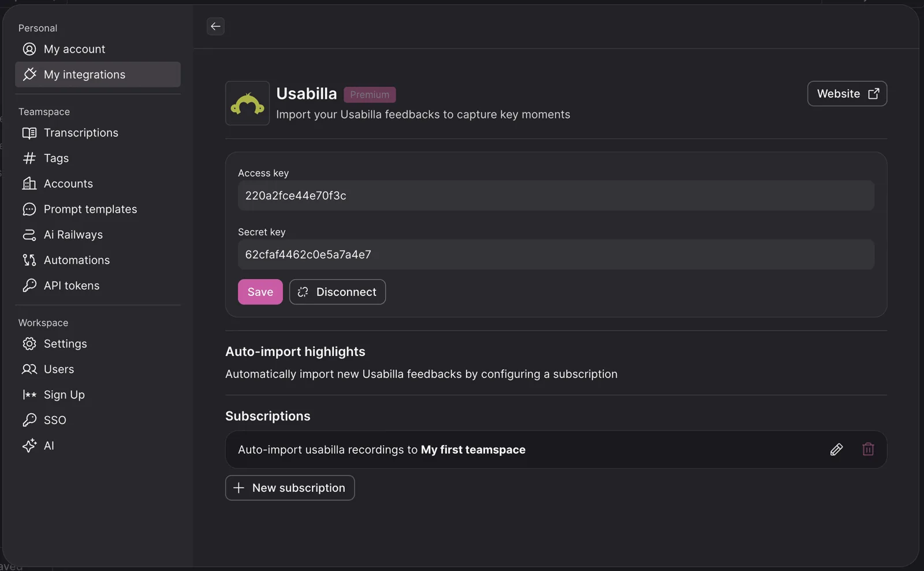Click the unlink icon on Disconnect
This screenshot has height=571, width=924.
[303, 292]
